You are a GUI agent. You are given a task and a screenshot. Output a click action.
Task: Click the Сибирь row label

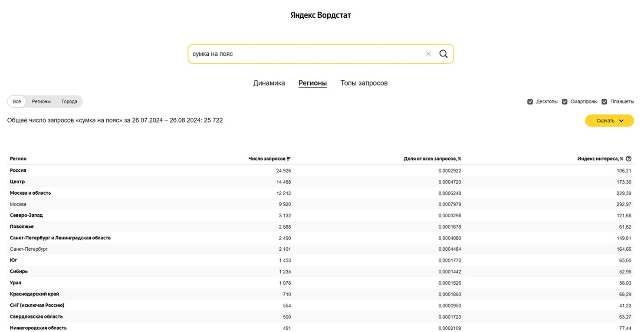(x=19, y=272)
